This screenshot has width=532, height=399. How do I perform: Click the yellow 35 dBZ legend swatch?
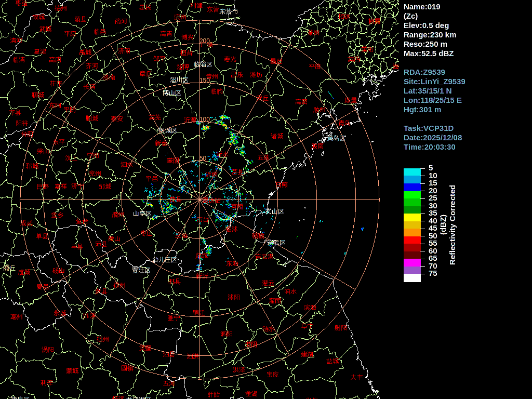click(412, 217)
